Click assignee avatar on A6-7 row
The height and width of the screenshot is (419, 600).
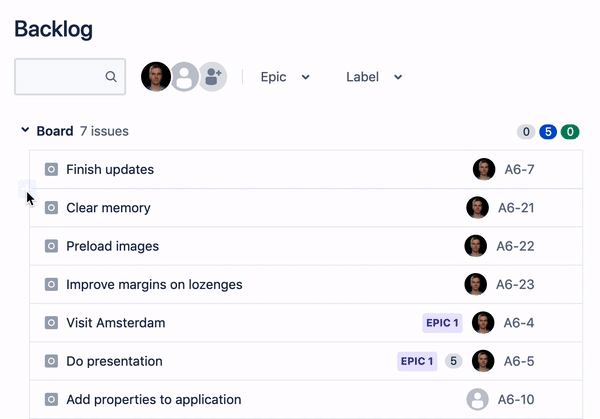tap(484, 169)
